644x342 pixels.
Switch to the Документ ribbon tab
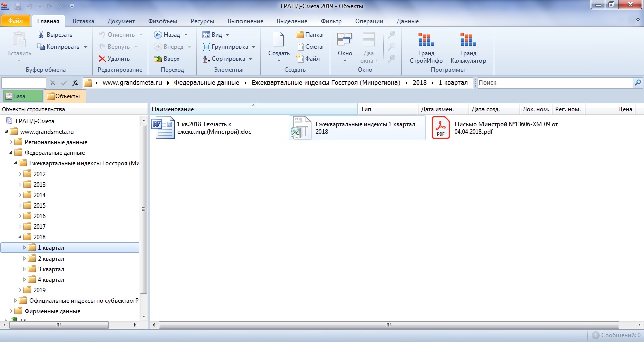click(x=121, y=21)
